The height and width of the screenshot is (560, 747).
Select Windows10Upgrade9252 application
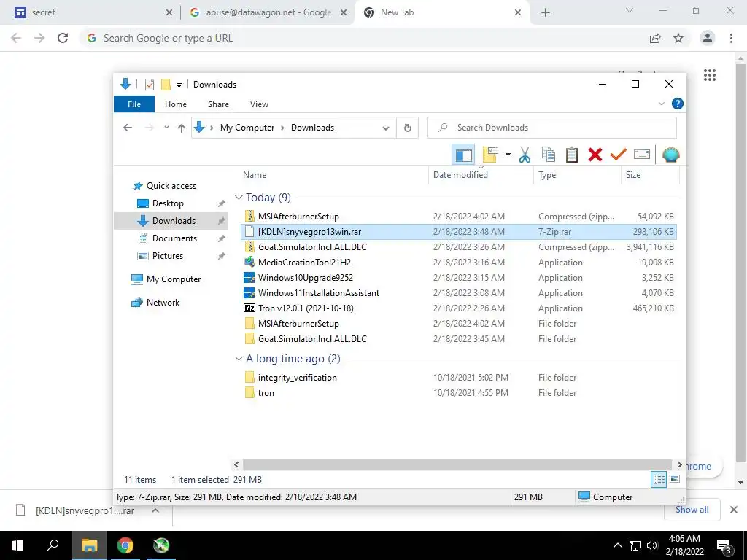(458, 277)
